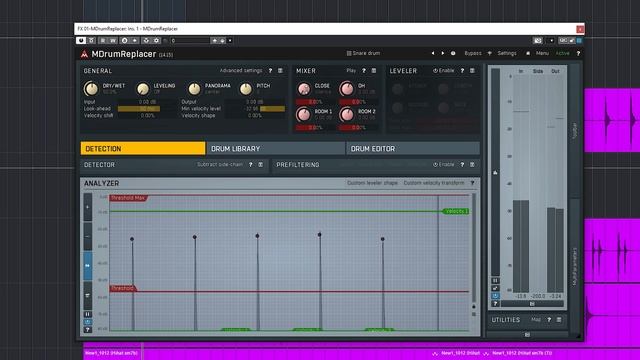Open help for Utilities panel
640x360 pixels.
tap(549, 320)
